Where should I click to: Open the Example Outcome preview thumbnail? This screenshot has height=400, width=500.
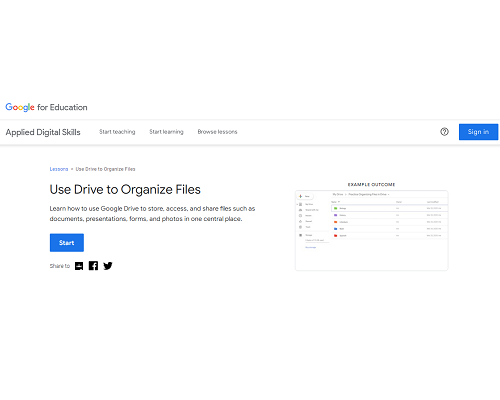[371, 230]
